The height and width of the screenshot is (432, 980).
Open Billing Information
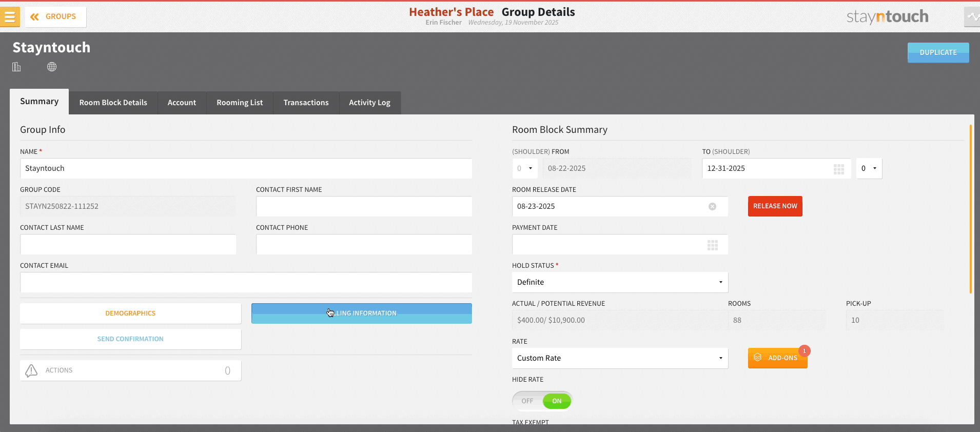point(361,313)
